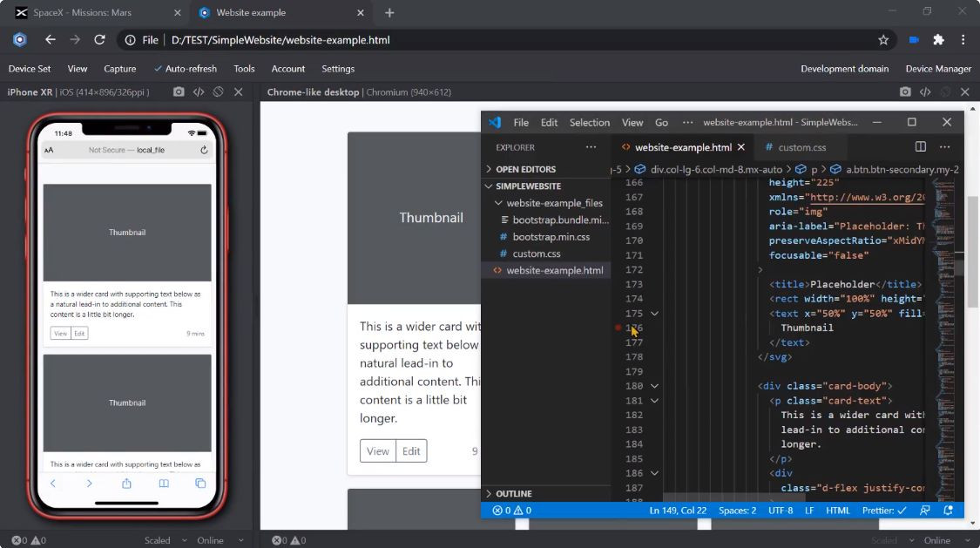Close the iPhone XR device panel
Viewport: 980px width, 548px height.
pos(238,91)
